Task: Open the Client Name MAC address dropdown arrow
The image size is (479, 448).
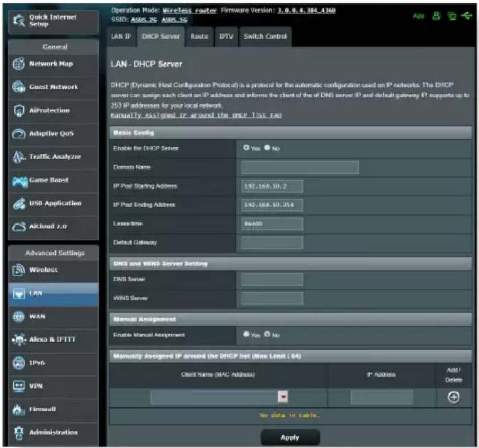Action: pos(283,397)
